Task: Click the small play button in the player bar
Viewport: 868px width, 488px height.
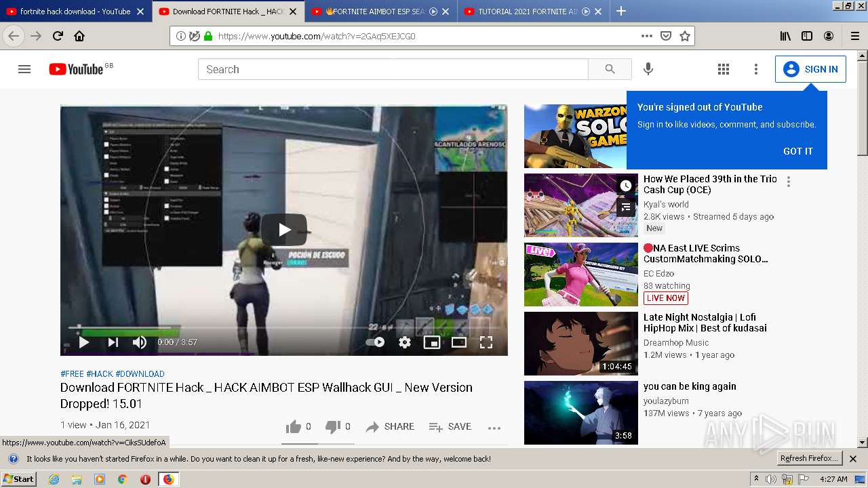Action: (x=84, y=342)
